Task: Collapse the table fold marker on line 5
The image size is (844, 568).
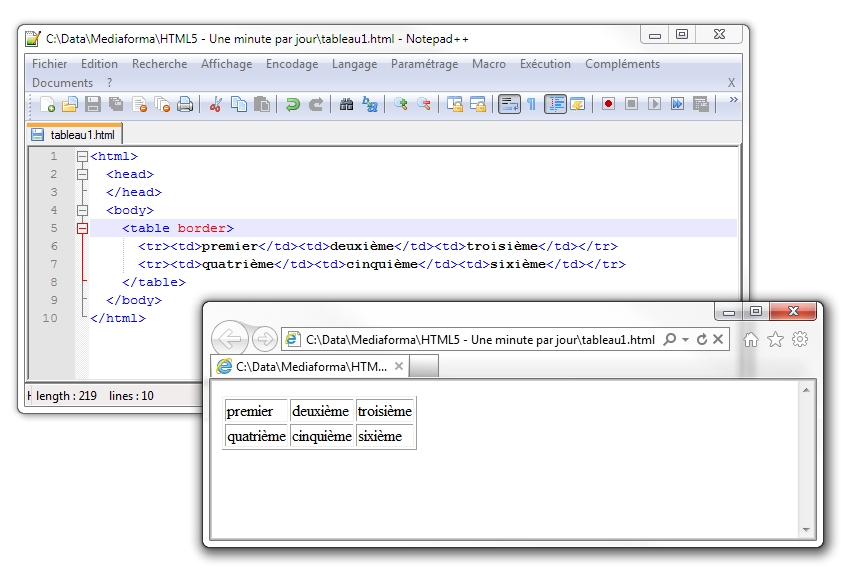Action: (x=82, y=229)
